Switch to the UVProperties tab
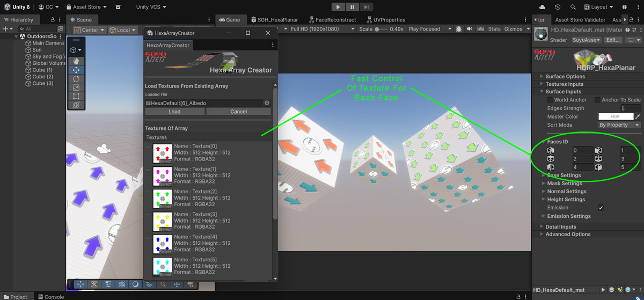Viewport: 644px width, 300px height. pyautogui.click(x=385, y=20)
